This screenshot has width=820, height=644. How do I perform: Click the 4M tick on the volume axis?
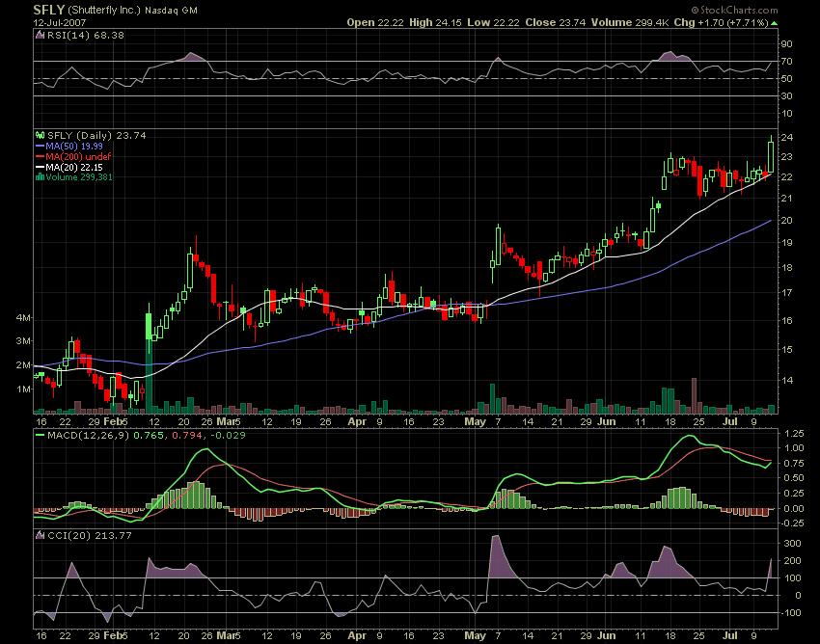(23, 318)
